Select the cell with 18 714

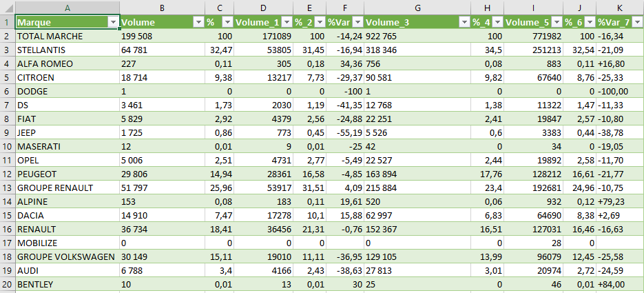(x=163, y=78)
